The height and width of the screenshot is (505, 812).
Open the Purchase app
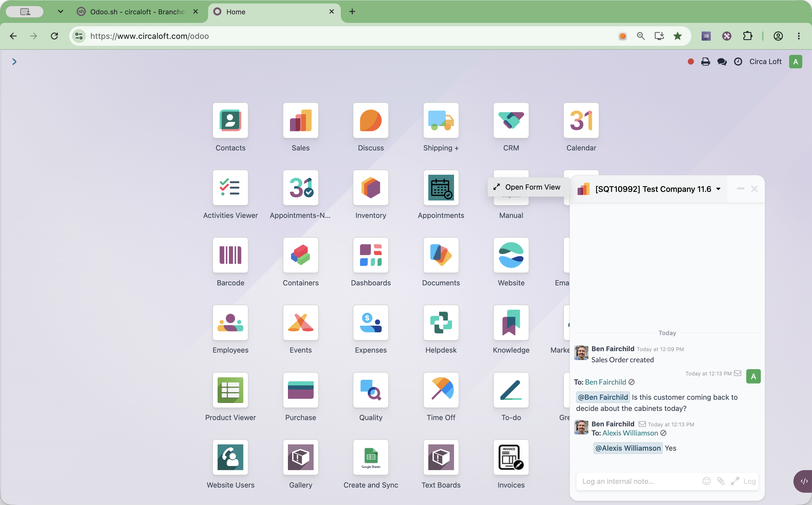pos(300,390)
